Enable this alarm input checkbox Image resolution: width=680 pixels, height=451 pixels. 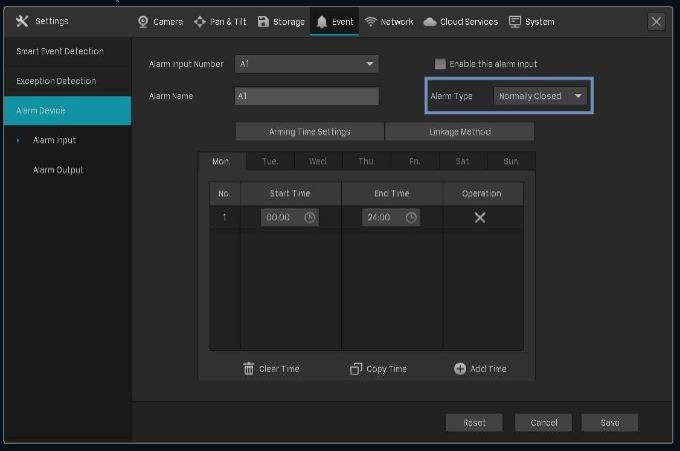[x=440, y=64]
